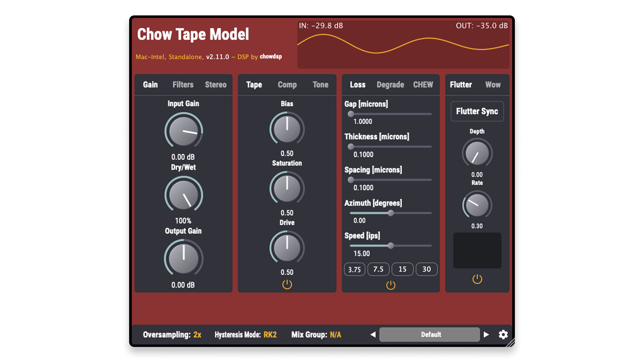Screen dimensions: 644x362
Task: Toggle Flutter section power icon
Action: 477,279
